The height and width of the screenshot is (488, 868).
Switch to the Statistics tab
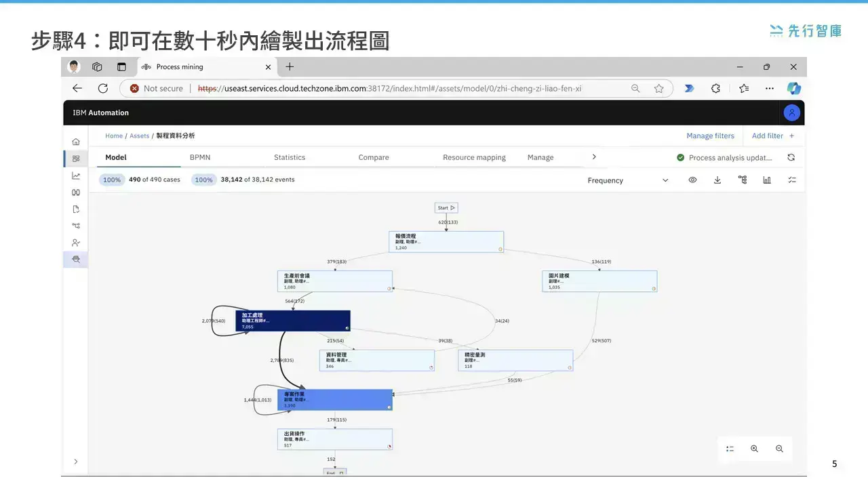[290, 157]
